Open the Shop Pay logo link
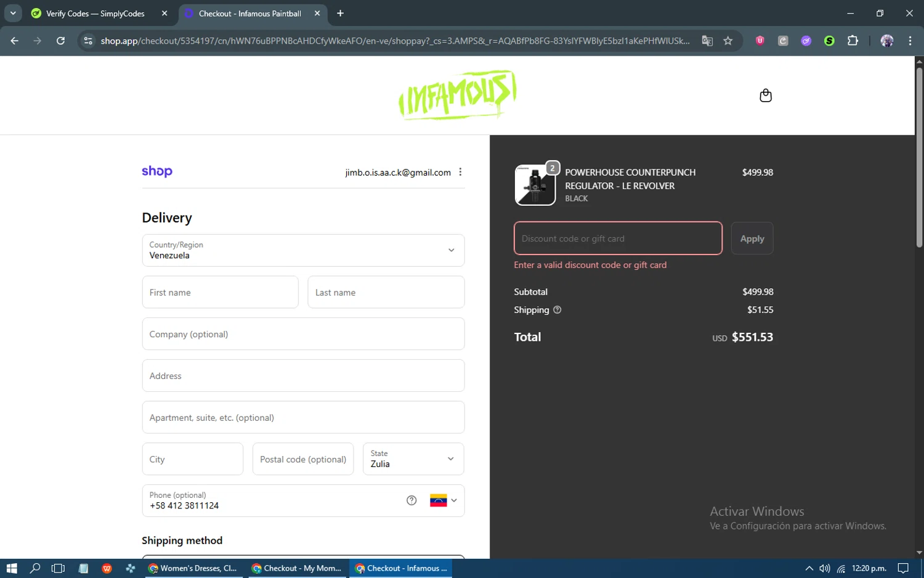The image size is (924, 578). coord(157,171)
